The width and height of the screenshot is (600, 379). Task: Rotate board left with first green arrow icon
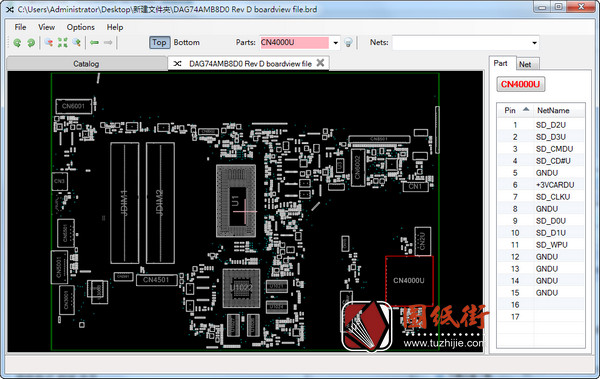[17, 42]
